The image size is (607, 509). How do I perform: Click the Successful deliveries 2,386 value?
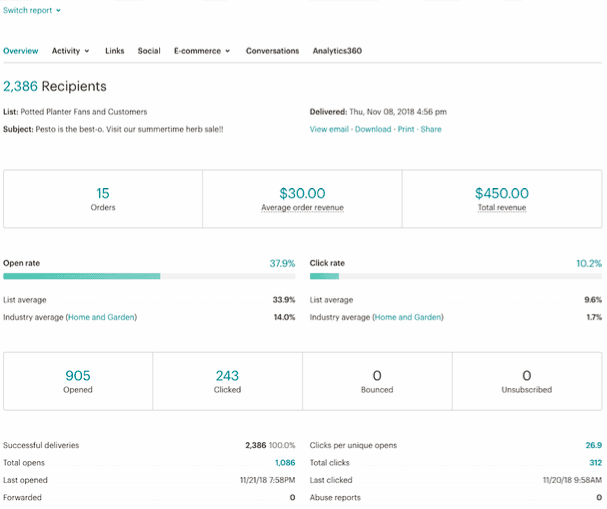pyautogui.click(x=255, y=445)
